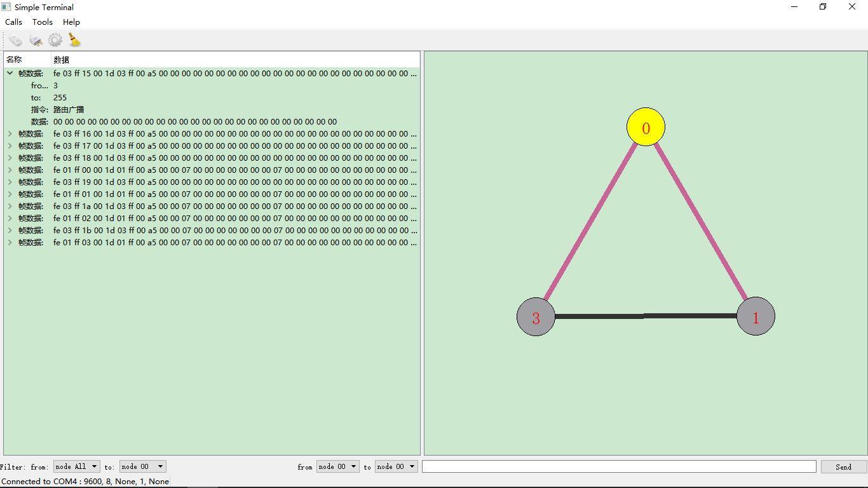Open send 'from node 00' dropdown
868x488 pixels.
point(337,466)
